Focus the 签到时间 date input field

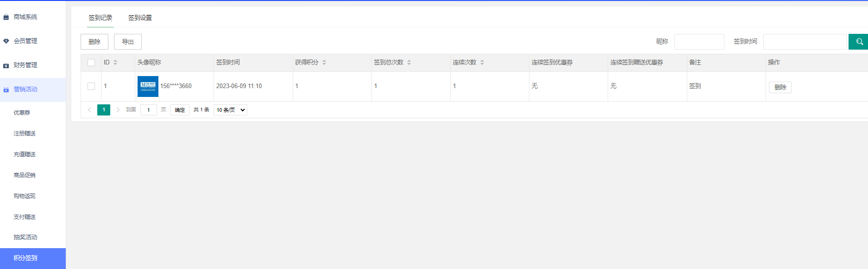[x=805, y=42]
